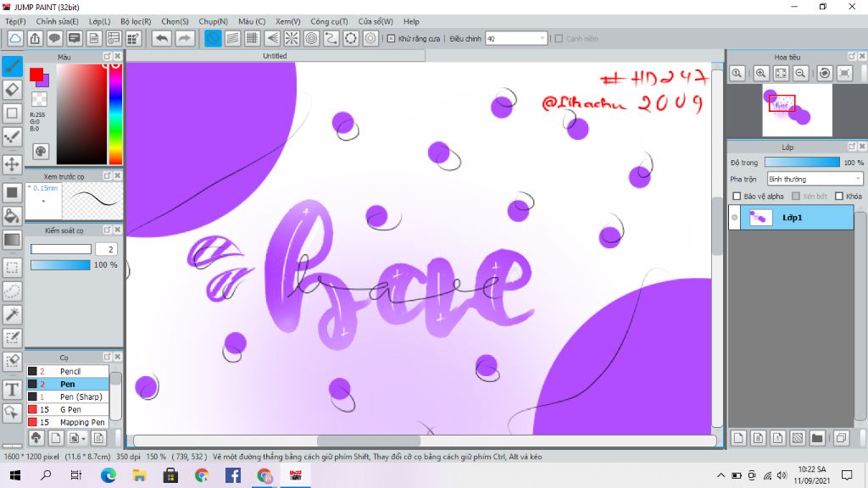Enable the radial snap icon
The image size is (868, 488).
pos(292,38)
